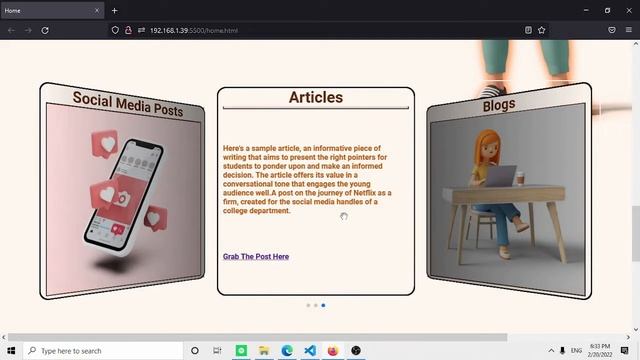Open the Firefox hamburger menu
This screenshot has height=360, width=640.
pyautogui.click(x=629, y=30)
